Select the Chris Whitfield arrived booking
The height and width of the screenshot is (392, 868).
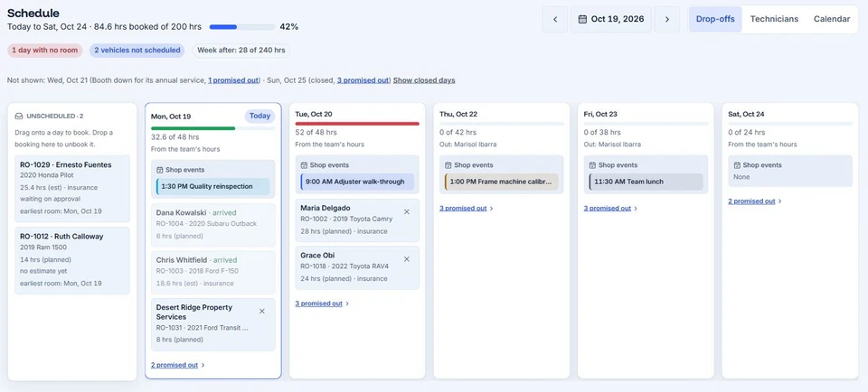point(213,273)
